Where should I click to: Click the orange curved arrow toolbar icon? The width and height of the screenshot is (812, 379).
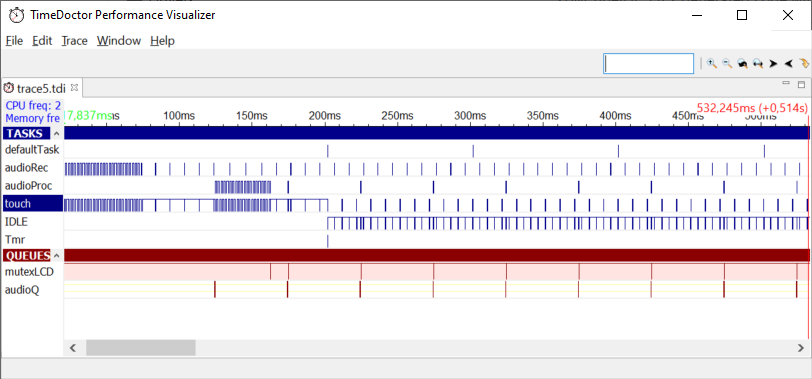(x=804, y=63)
